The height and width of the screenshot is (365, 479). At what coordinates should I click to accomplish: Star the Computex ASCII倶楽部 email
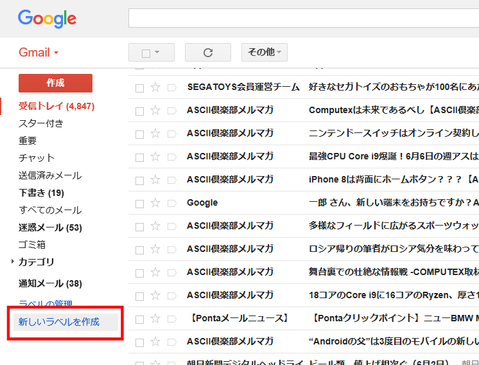[155, 110]
